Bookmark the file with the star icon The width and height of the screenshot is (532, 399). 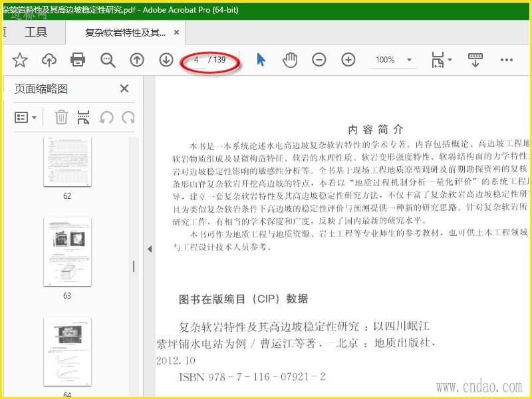20,60
